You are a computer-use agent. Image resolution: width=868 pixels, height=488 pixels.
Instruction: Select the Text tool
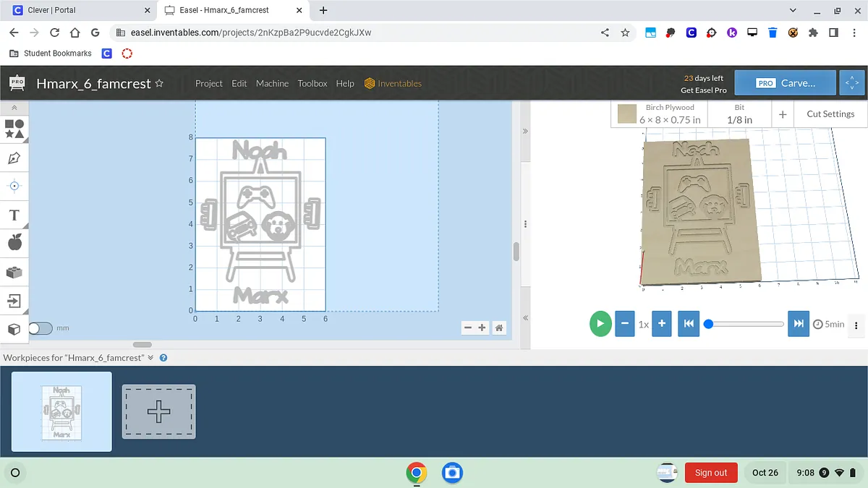14,215
